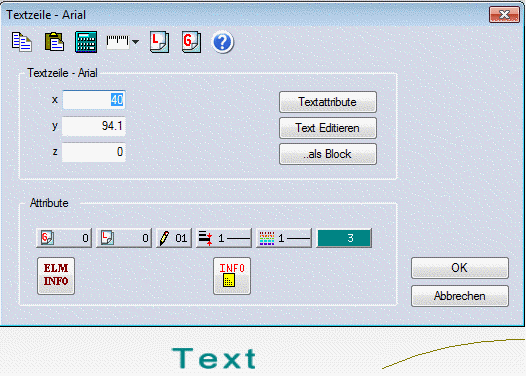
Task: Click the x coordinate field containing 40
Action: 94,100
